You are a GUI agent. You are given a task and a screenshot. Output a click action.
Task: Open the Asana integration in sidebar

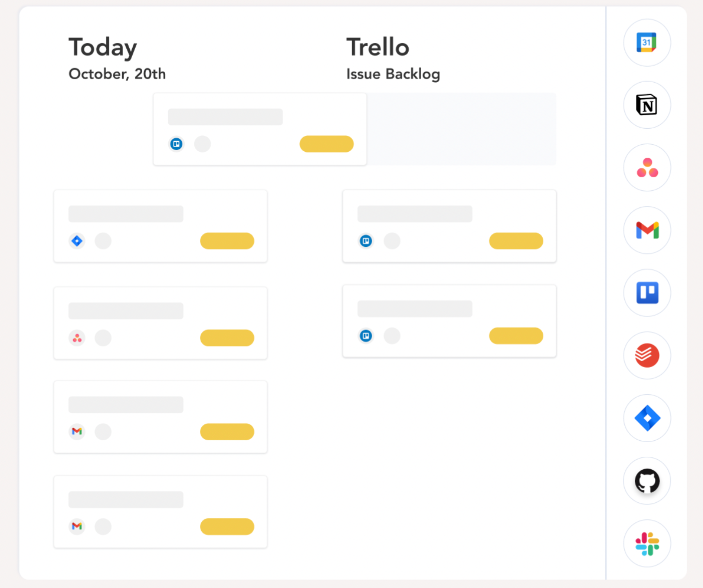coord(647,168)
